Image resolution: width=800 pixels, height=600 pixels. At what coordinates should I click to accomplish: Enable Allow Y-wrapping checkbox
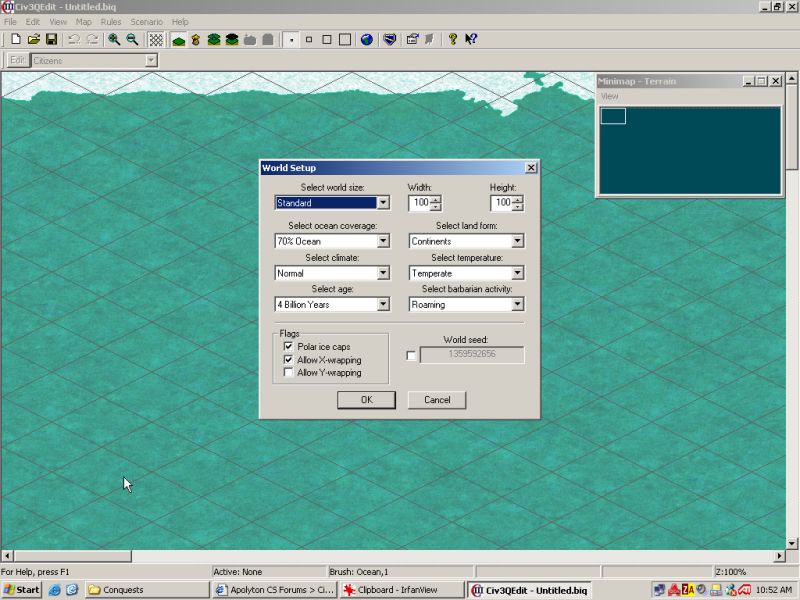coord(288,373)
